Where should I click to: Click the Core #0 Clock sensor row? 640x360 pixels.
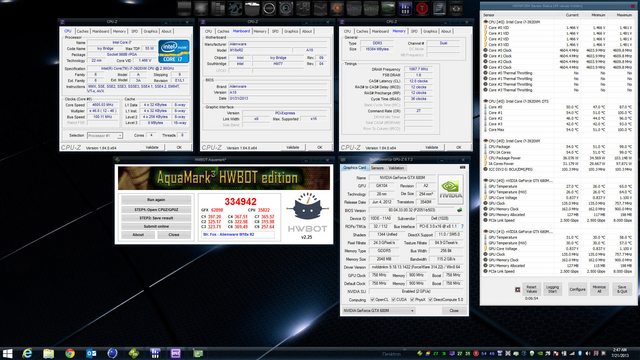point(559,50)
